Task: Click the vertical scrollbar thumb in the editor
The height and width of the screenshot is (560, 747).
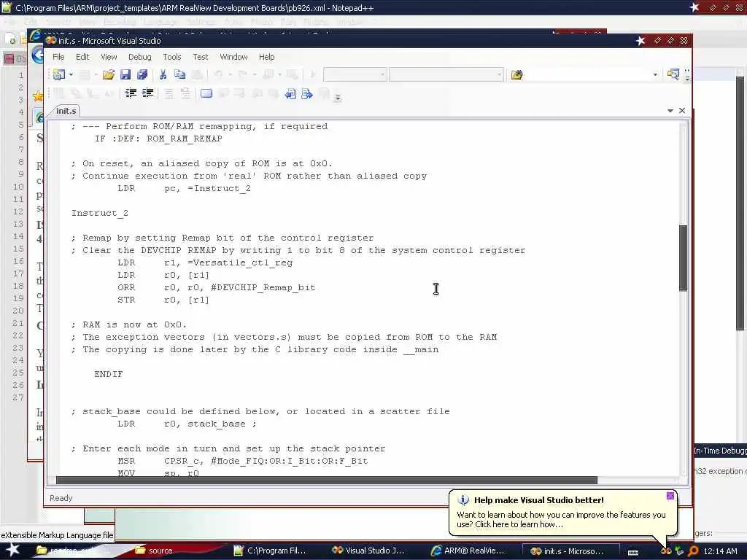Action: pos(683,257)
